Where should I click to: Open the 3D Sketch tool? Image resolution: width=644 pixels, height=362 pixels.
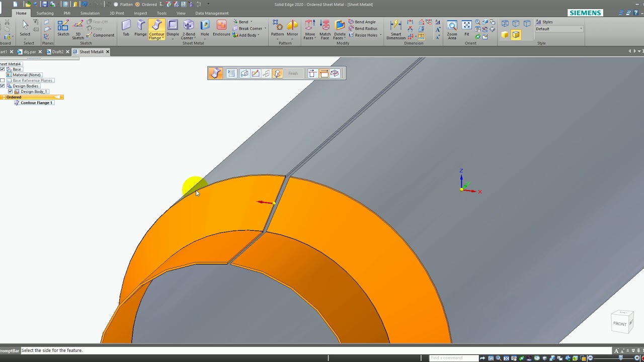click(78, 29)
